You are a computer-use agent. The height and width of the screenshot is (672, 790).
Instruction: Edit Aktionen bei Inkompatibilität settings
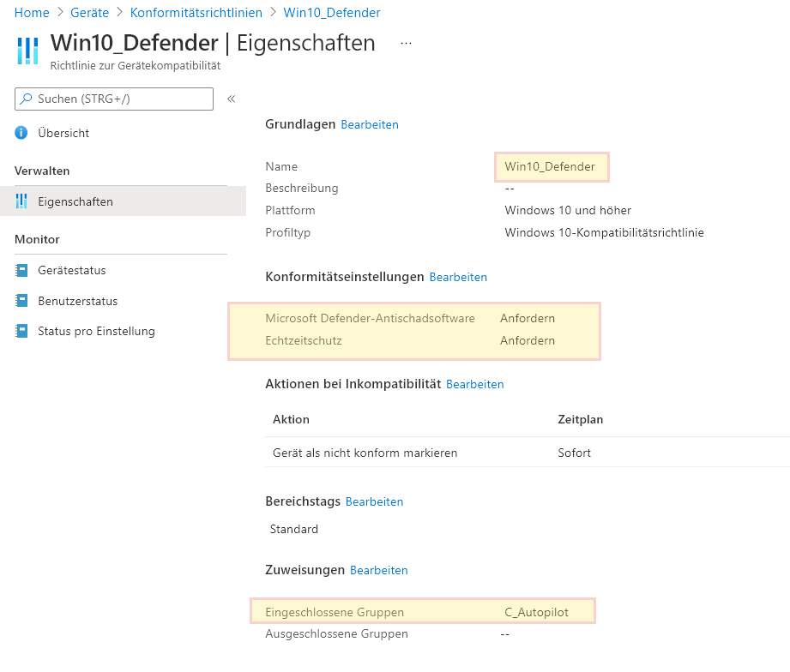pyautogui.click(x=475, y=384)
